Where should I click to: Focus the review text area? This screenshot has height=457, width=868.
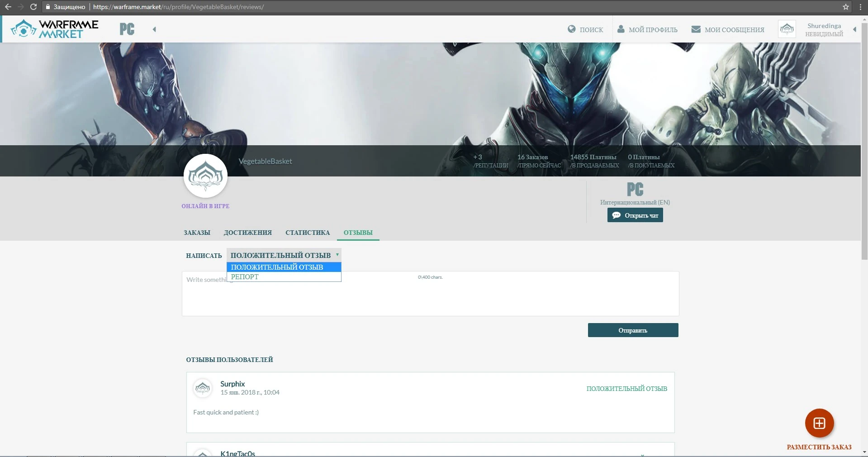tap(430, 294)
